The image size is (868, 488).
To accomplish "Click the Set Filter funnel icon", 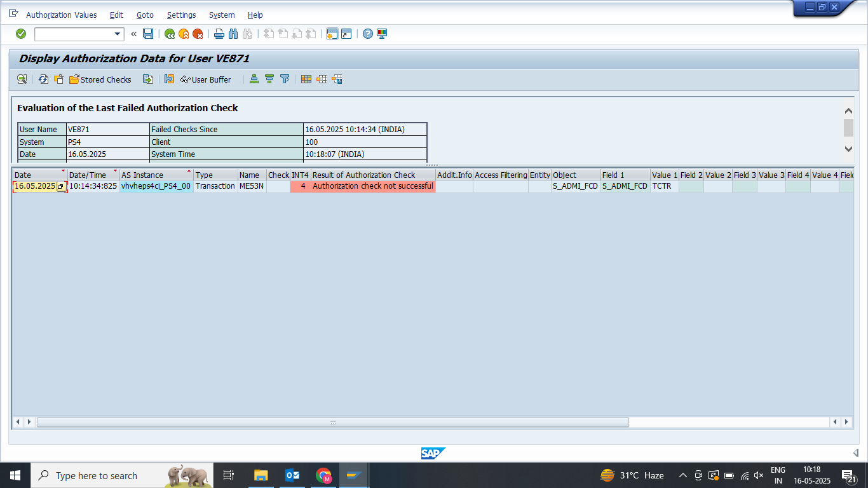I will click(285, 79).
